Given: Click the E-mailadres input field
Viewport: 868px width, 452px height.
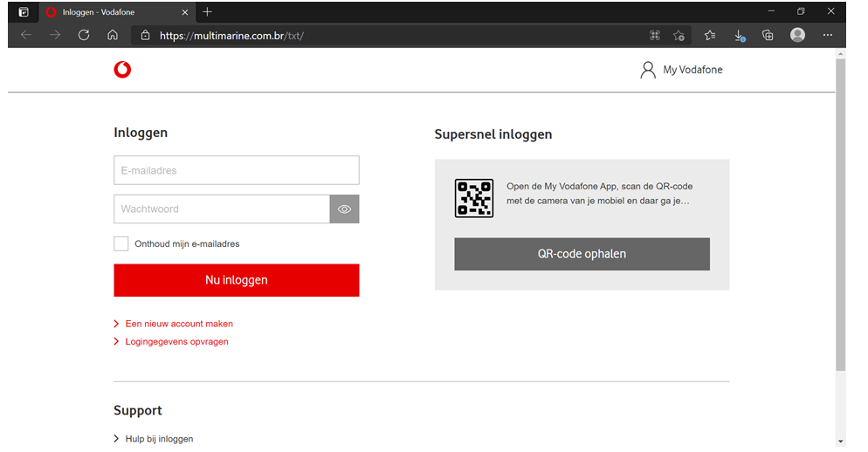Looking at the screenshot, I should click(x=237, y=170).
